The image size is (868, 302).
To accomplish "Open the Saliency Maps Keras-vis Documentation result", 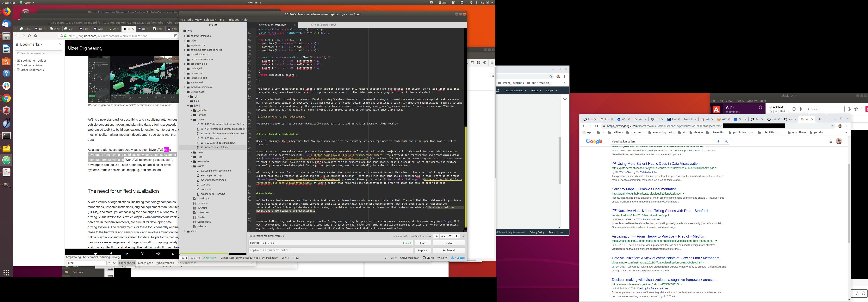I will (644, 189).
